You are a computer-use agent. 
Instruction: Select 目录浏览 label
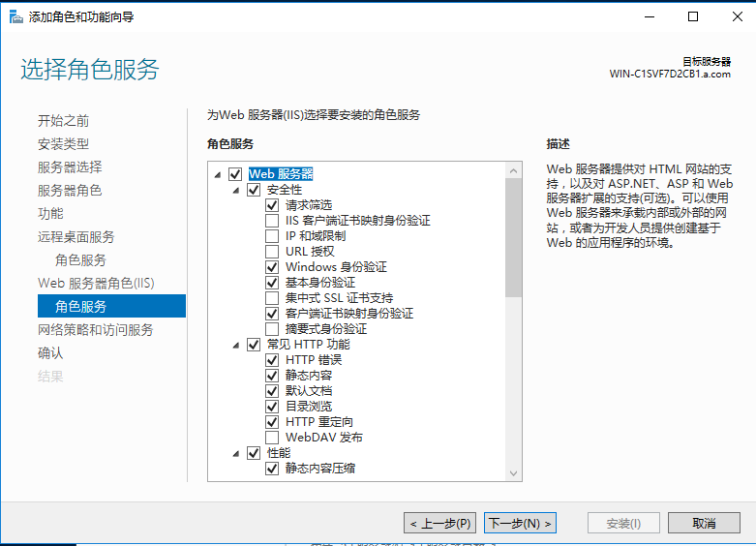[309, 407]
